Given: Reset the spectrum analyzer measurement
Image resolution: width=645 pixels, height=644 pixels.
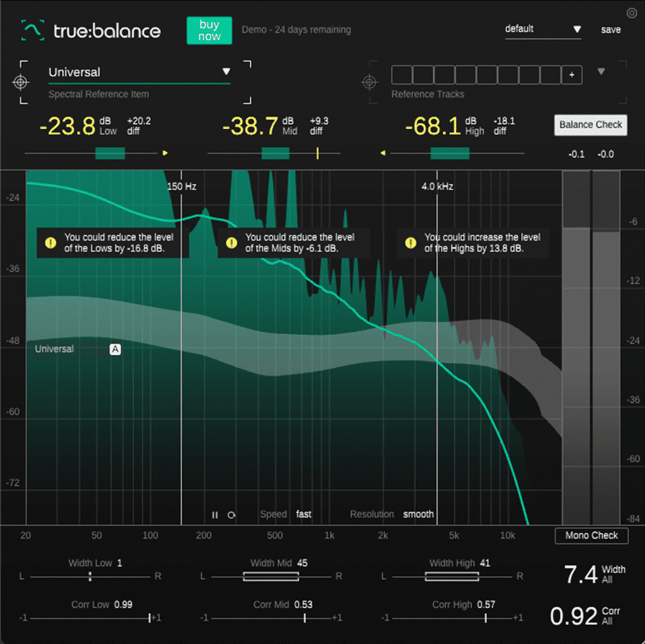Looking at the screenshot, I should point(231,515).
